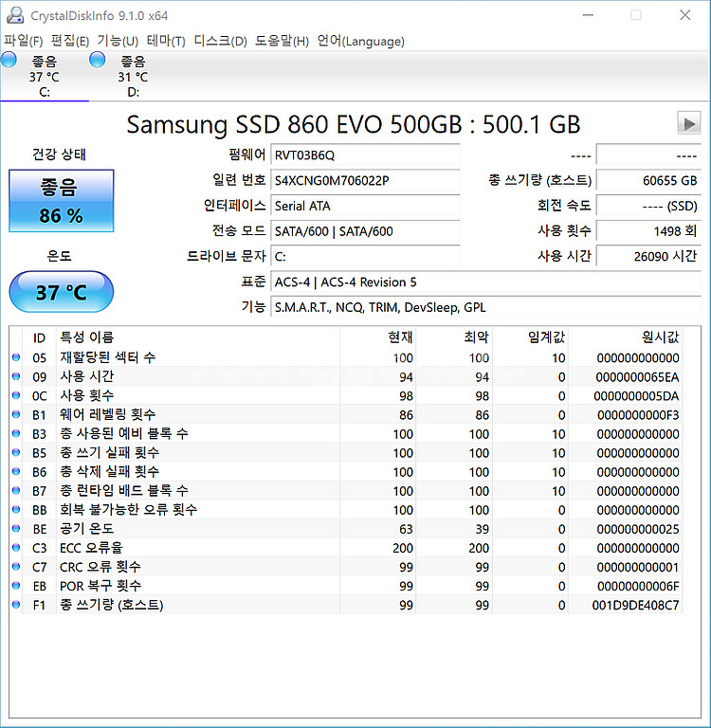The height and width of the screenshot is (728, 711).
Task: Click the status dot for attribute B3
Action: click(16, 433)
